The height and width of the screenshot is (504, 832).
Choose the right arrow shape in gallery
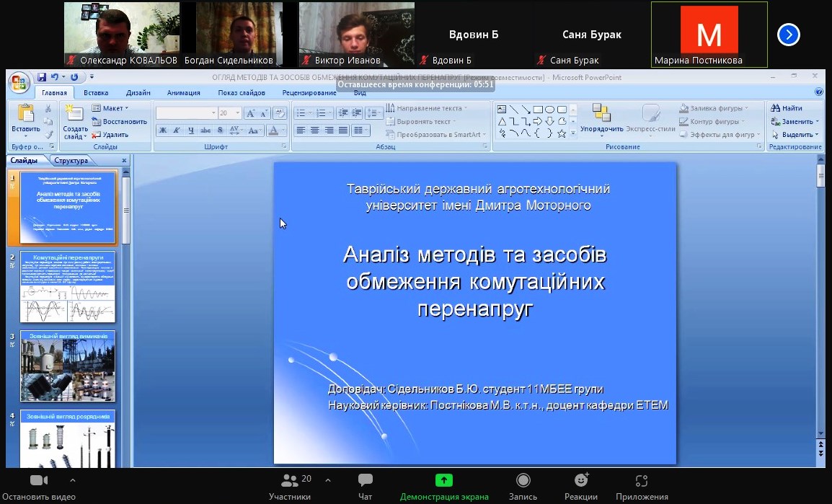coord(538,121)
